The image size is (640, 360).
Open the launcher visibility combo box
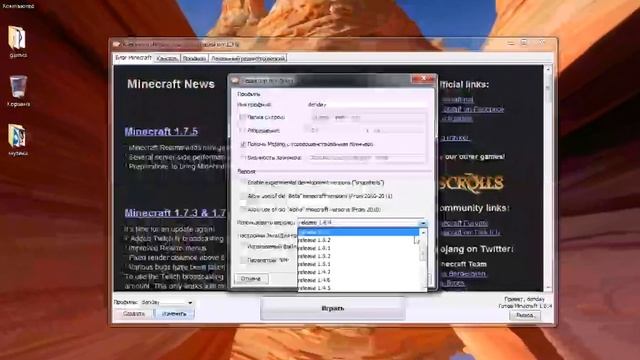366,158
